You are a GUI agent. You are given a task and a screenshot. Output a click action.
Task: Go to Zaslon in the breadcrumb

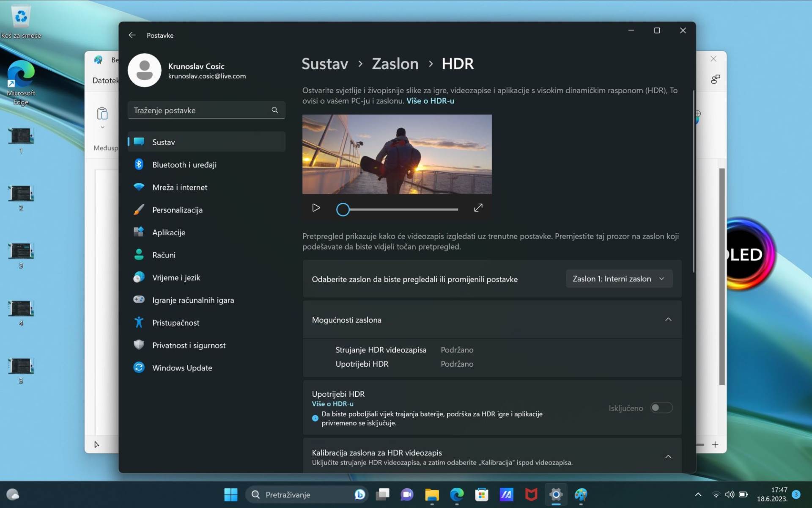(x=395, y=64)
